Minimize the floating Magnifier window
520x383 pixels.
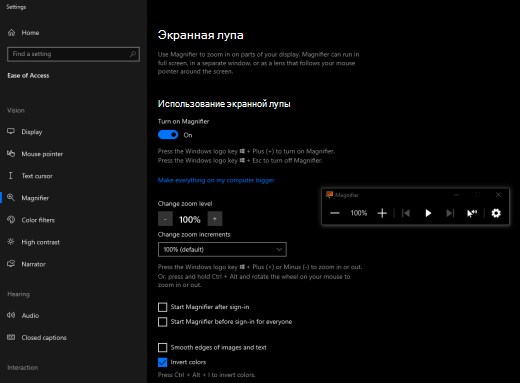[x=457, y=195]
